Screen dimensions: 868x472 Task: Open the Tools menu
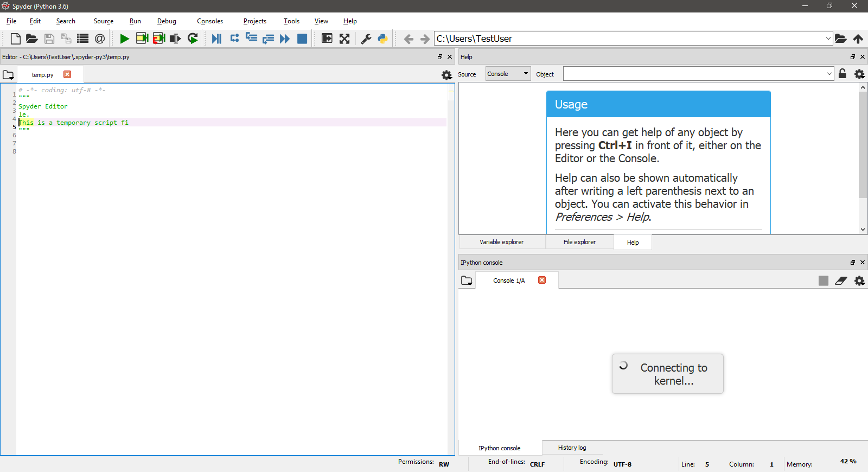pyautogui.click(x=291, y=21)
